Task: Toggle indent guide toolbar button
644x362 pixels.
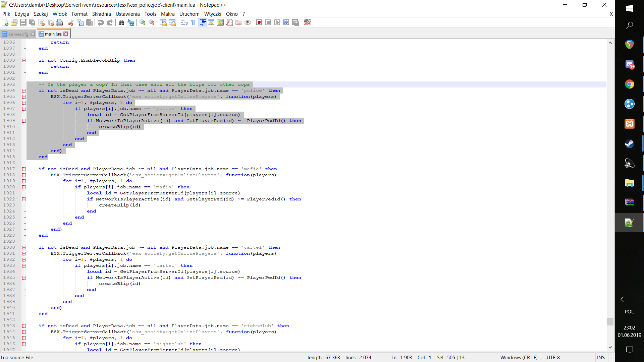Action: 202,22
